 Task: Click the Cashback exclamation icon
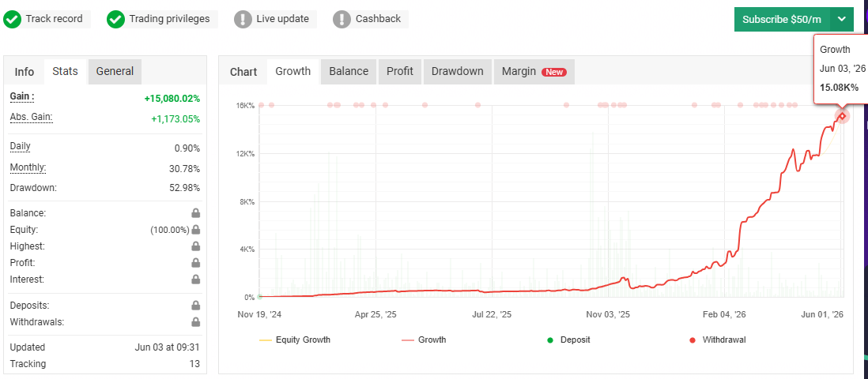click(x=342, y=19)
